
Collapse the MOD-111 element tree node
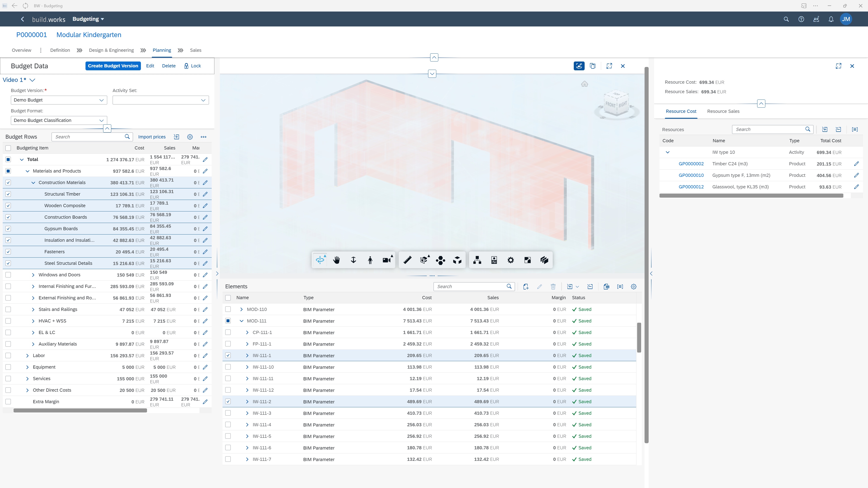pyautogui.click(x=241, y=321)
